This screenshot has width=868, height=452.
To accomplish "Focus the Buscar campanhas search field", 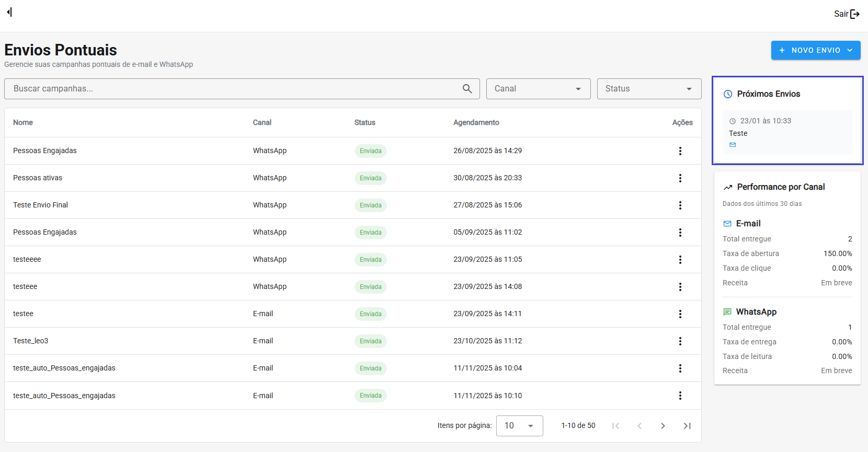I will pyautogui.click(x=230, y=89).
